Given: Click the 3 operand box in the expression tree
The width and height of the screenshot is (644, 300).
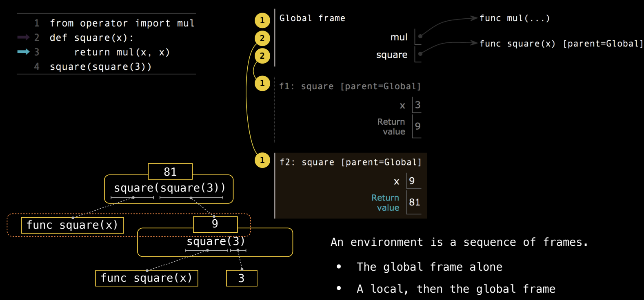Looking at the screenshot, I should (242, 278).
